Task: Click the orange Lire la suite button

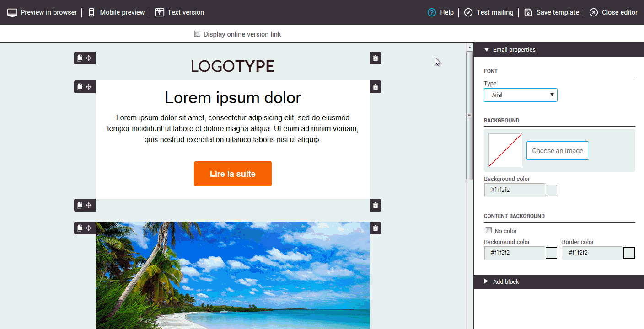Action: 233,174
